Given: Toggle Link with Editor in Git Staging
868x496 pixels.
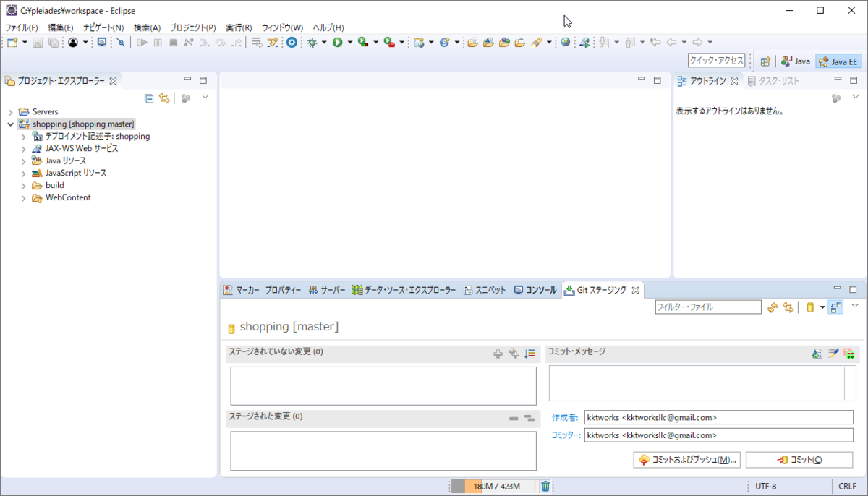Looking at the screenshot, I should pyautogui.click(x=788, y=307).
